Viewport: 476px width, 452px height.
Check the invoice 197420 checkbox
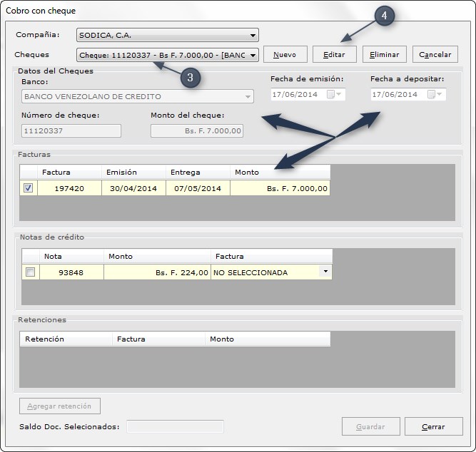coord(29,188)
